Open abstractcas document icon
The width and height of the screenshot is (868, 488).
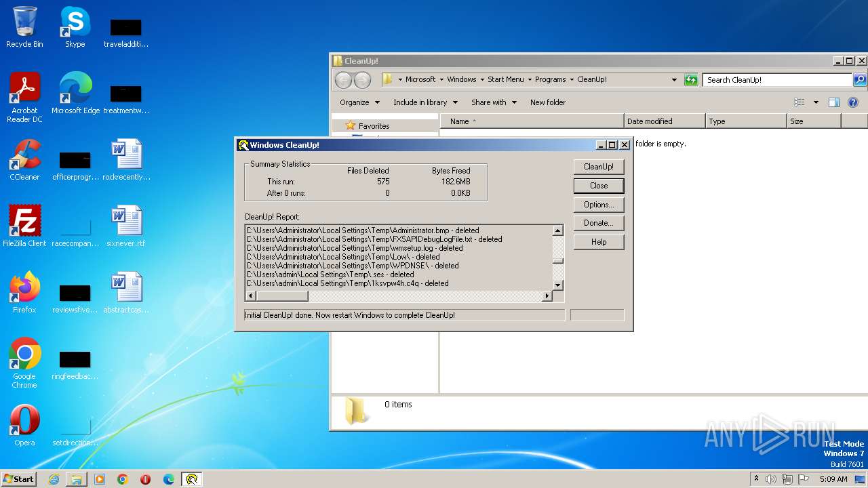[x=126, y=293]
